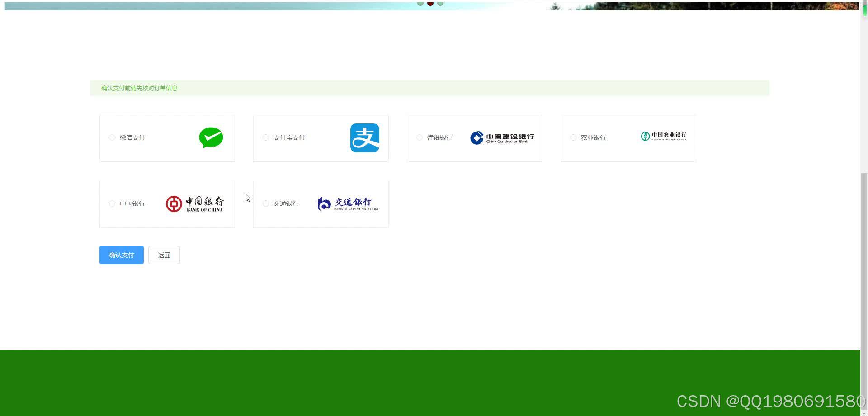This screenshot has height=416, width=868.
Task: Click the 确认支付 confirm payment button
Action: pos(121,255)
